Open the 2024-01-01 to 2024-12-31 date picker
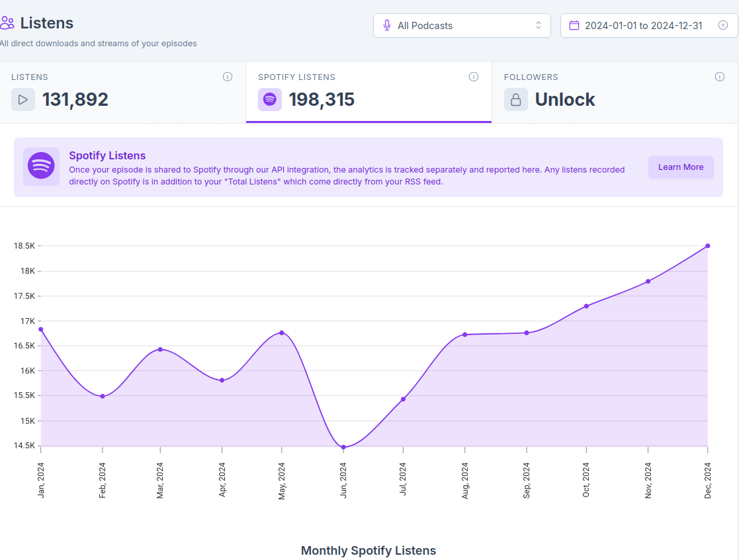739x560 pixels. point(643,26)
